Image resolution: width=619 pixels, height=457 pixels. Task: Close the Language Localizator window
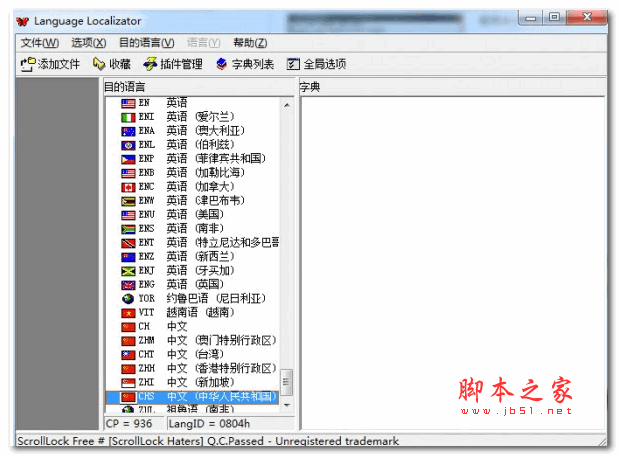tap(587, 17)
